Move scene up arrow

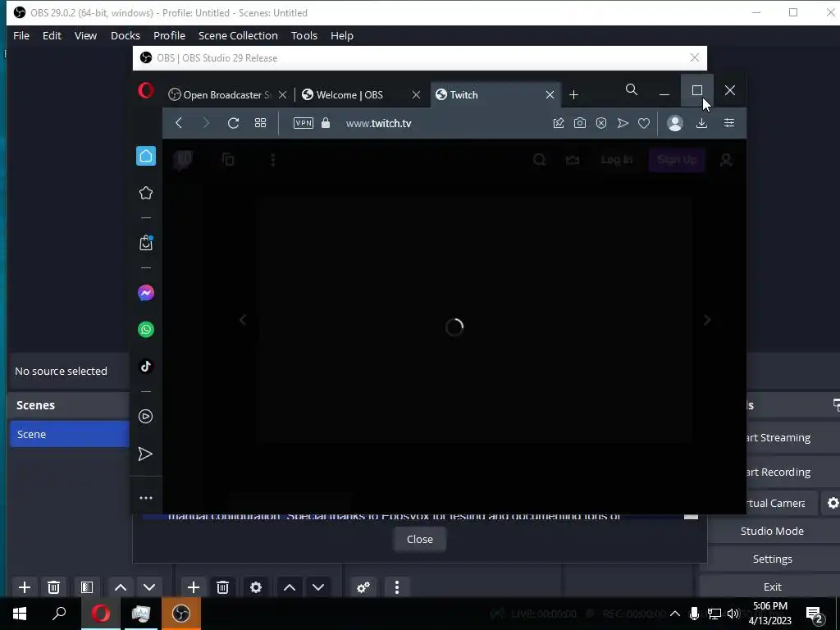click(121, 587)
